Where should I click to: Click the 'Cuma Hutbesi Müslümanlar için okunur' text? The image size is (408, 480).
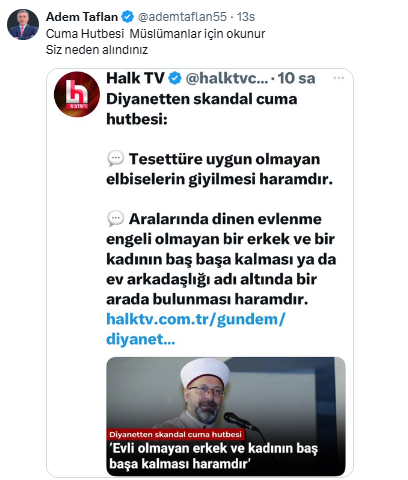coord(155,34)
